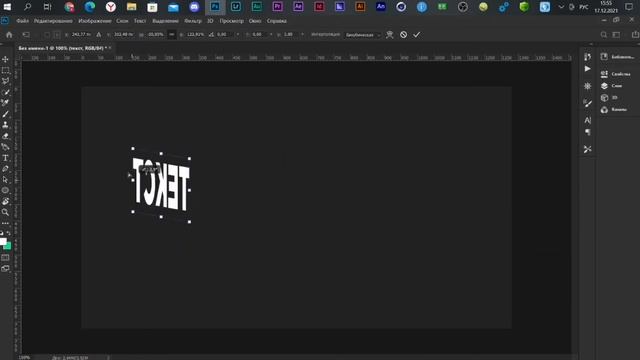Open the Справка menu
This screenshot has width=640, height=360.
pos(277,21)
